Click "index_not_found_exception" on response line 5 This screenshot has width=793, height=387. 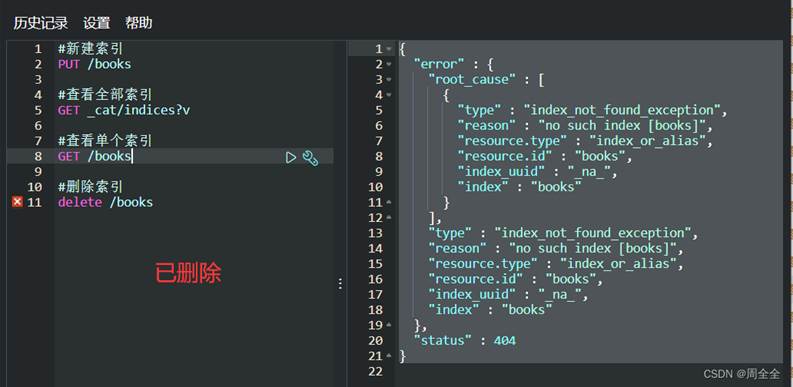coord(622,110)
